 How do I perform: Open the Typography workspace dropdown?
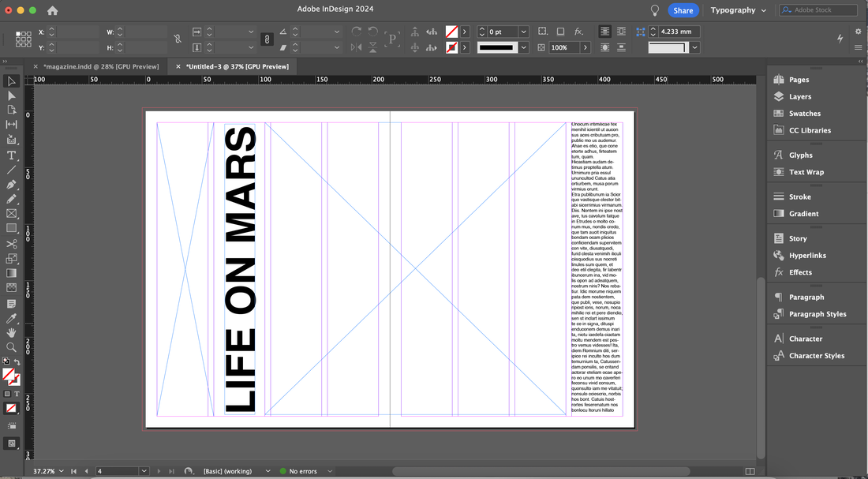pos(739,10)
